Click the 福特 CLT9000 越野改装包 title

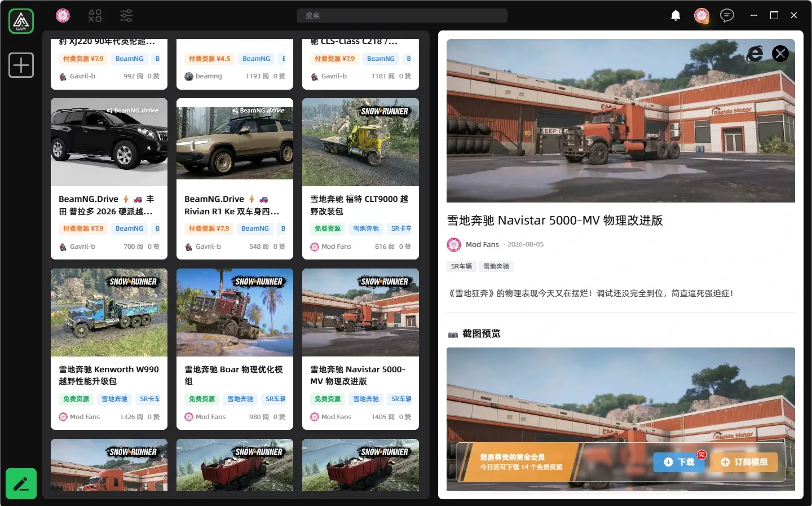tap(360, 205)
